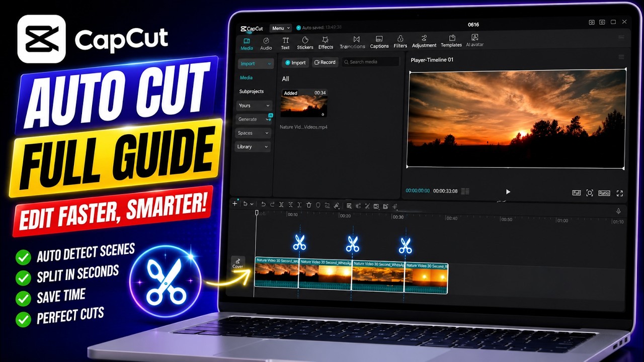Click the project title 0616
This screenshot has width=644, height=362.
coord(473,25)
